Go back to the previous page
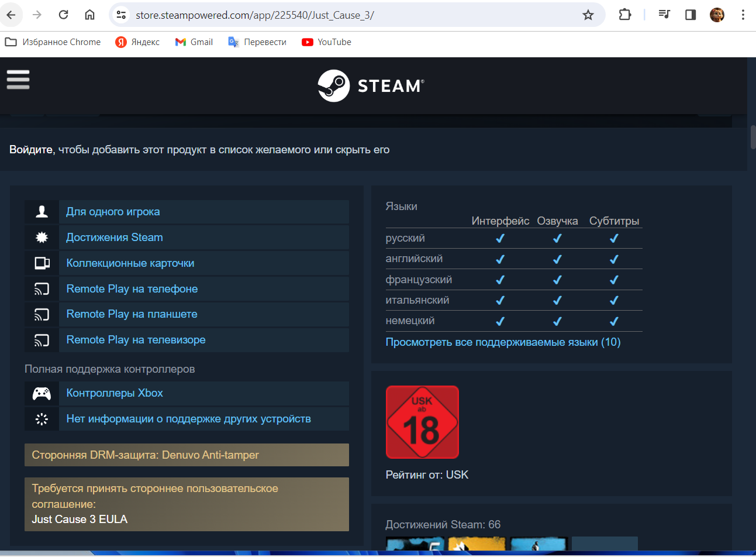Screen dimensions: 756x557 click(x=11, y=15)
